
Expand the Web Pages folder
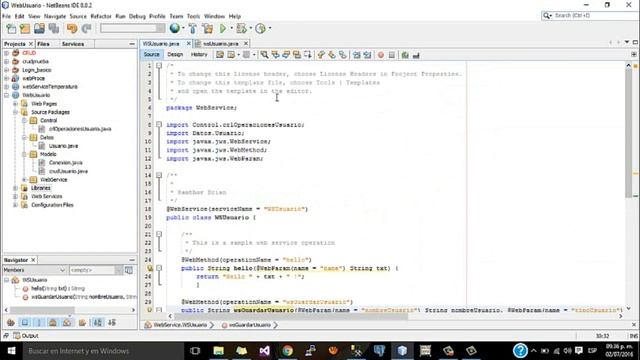(16, 104)
